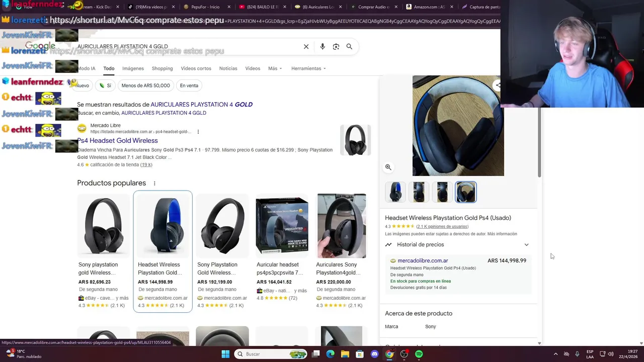The image size is (644, 362).
Task: Toggle the Nuevo filter chip
Action: pos(83,85)
